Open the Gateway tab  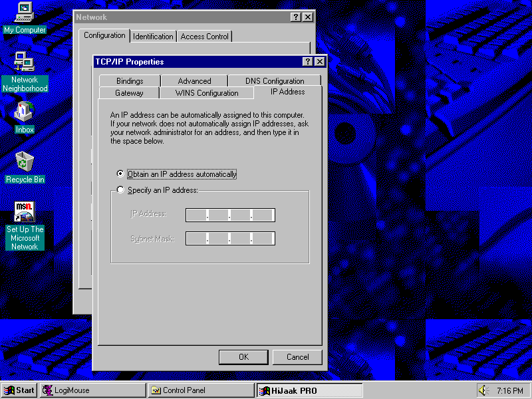click(x=129, y=93)
